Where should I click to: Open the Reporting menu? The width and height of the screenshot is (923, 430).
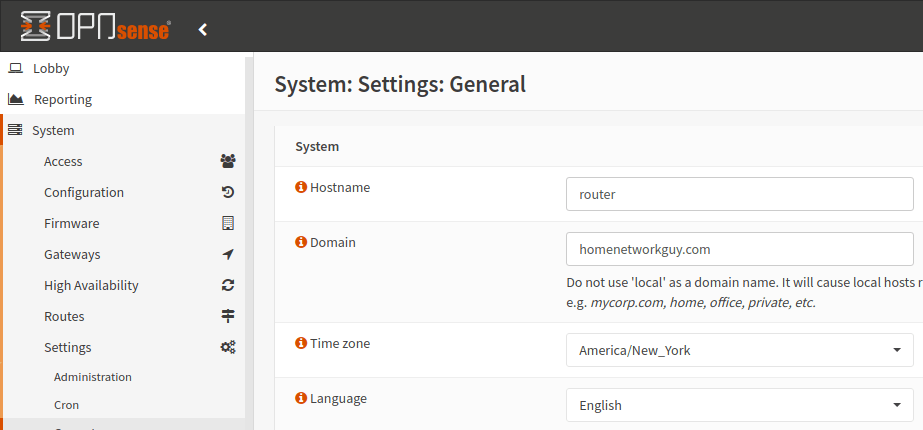click(x=62, y=99)
